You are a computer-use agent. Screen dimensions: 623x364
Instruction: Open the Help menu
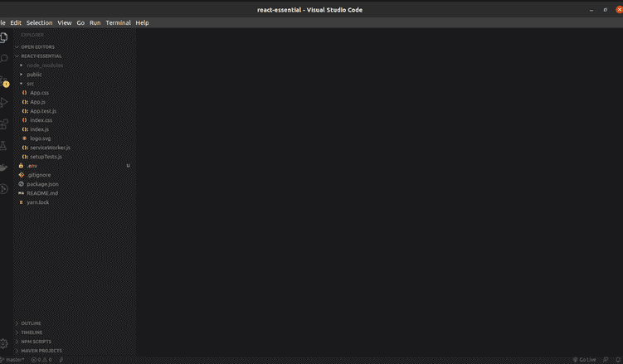pyautogui.click(x=142, y=22)
